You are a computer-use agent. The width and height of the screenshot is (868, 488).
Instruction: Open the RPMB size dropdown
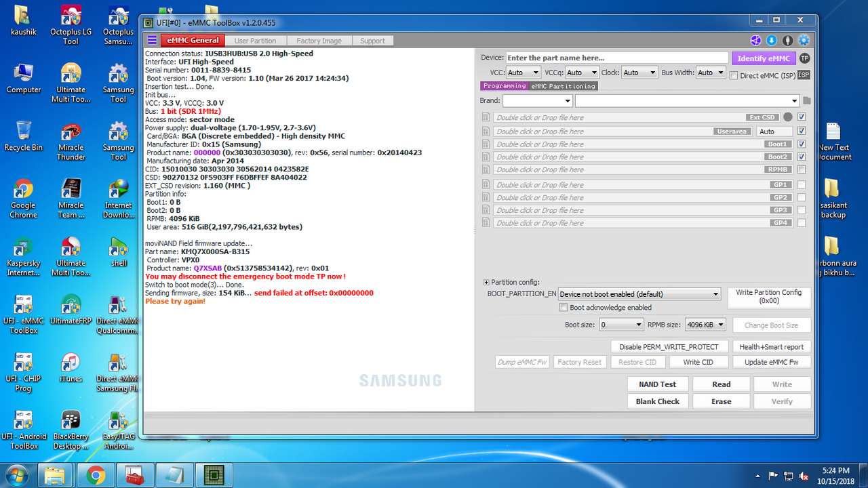(x=705, y=325)
